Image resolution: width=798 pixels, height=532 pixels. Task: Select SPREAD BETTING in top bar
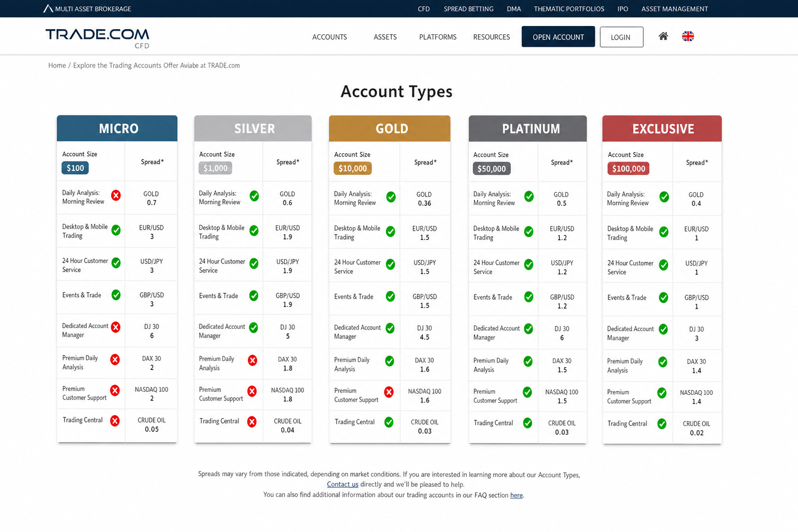pos(469,9)
